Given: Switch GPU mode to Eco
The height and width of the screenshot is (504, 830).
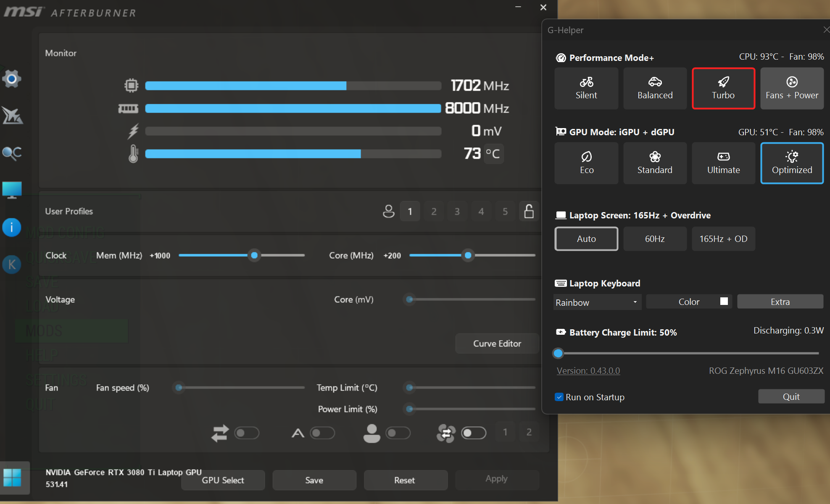Looking at the screenshot, I should (586, 163).
